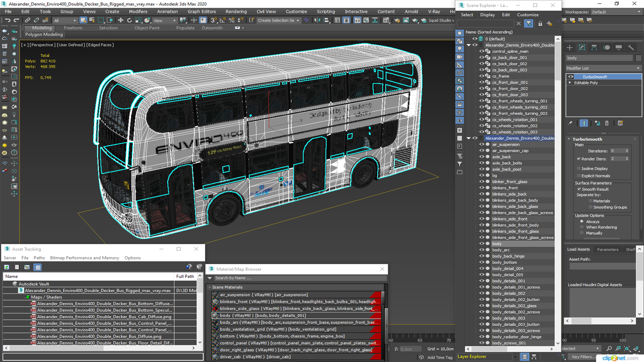644x362 pixels.
Task: Toggle Explicit Normals checkbox
Action: coord(579,176)
